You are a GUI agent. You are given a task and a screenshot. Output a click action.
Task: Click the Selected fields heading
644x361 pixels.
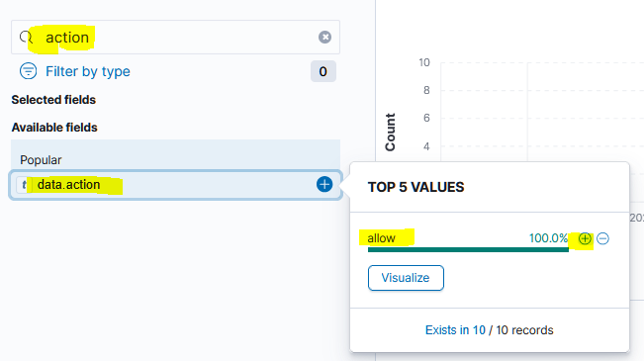(x=53, y=100)
